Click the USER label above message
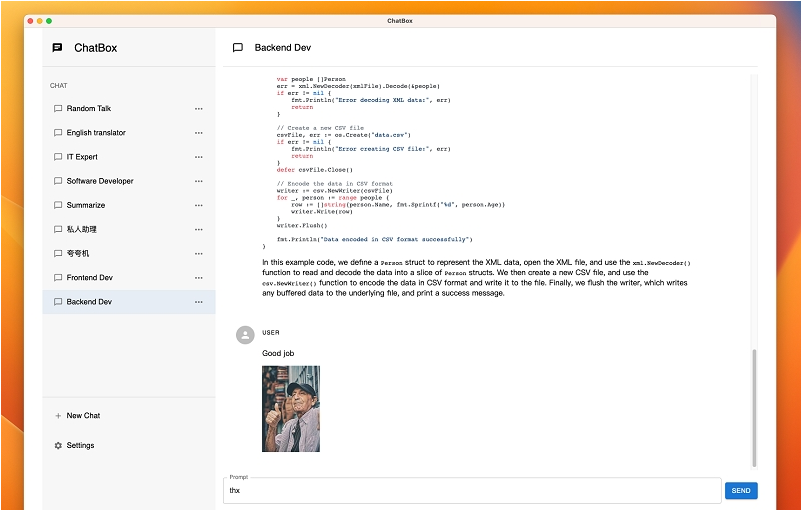 (x=271, y=332)
